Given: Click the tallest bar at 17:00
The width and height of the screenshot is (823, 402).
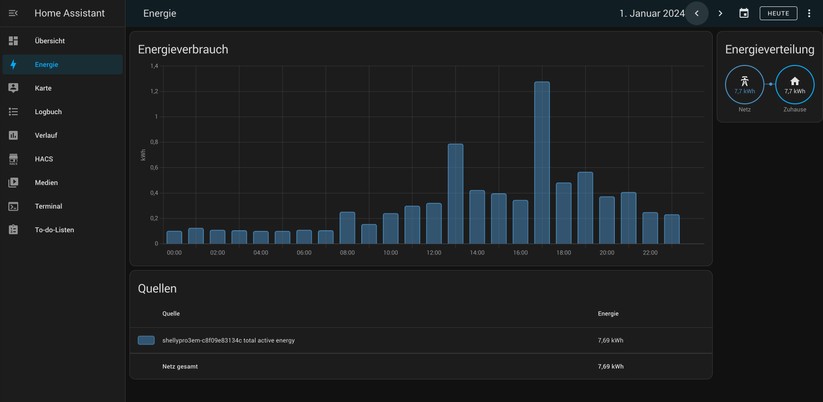Looking at the screenshot, I should (542, 163).
